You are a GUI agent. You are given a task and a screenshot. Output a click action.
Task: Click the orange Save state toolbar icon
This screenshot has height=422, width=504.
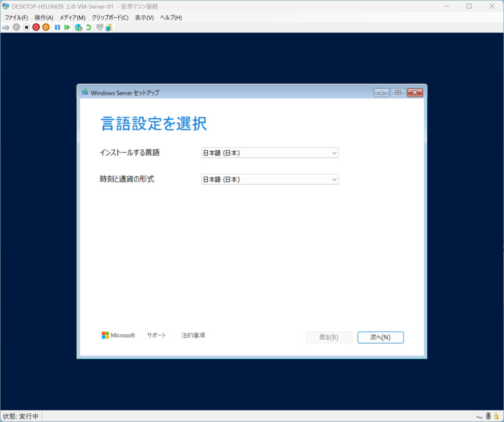[x=46, y=27]
